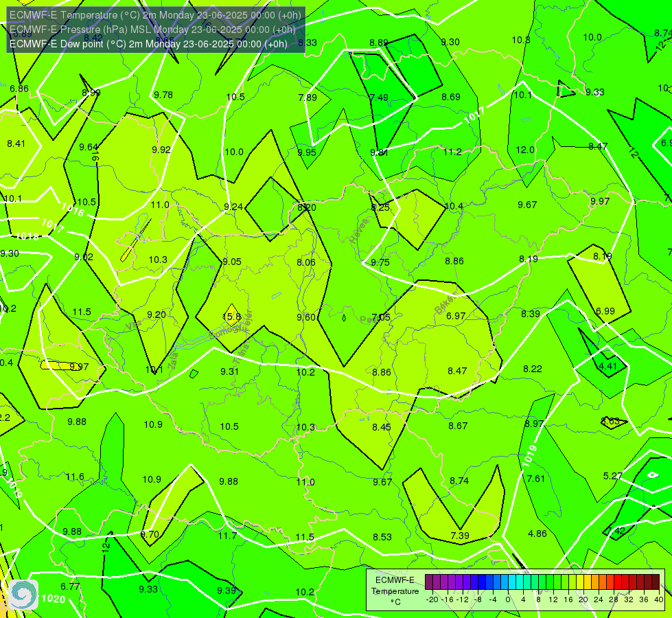
Task: Click the 4.41 temperature value
Action: tap(607, 366)
